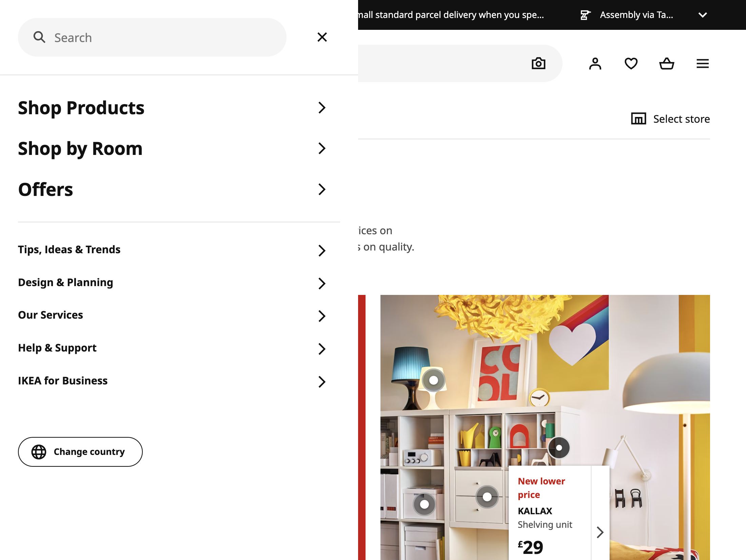The image size is (746, 560).
Task: Click the Change country button
Action: (x=80, y=452)
